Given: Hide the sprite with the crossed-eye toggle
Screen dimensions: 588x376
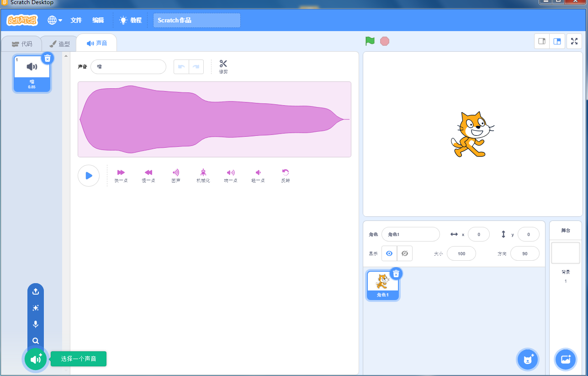Looking at the screenshot, I should click(x=404, y=253).
